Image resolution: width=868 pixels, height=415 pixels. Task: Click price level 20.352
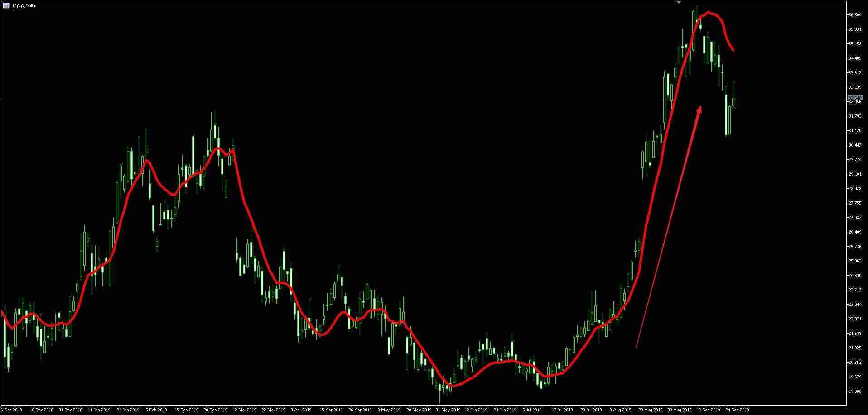click(x=855, y=363)
